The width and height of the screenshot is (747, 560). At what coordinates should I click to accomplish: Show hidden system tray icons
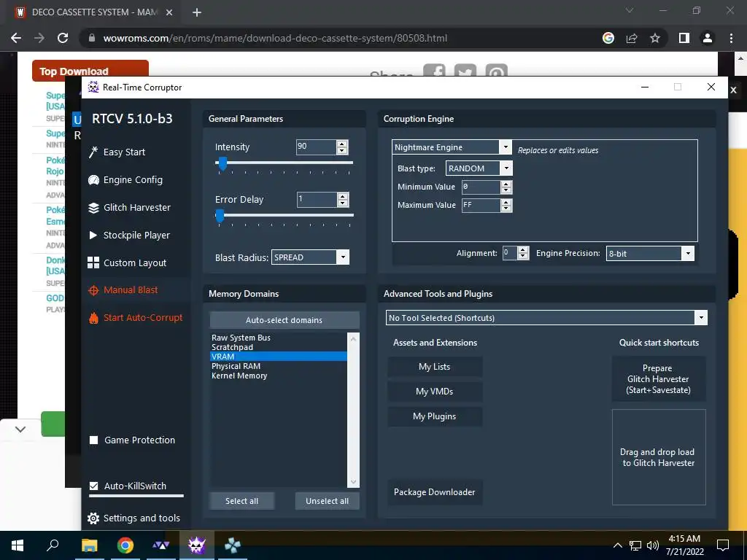pos(617,545)
